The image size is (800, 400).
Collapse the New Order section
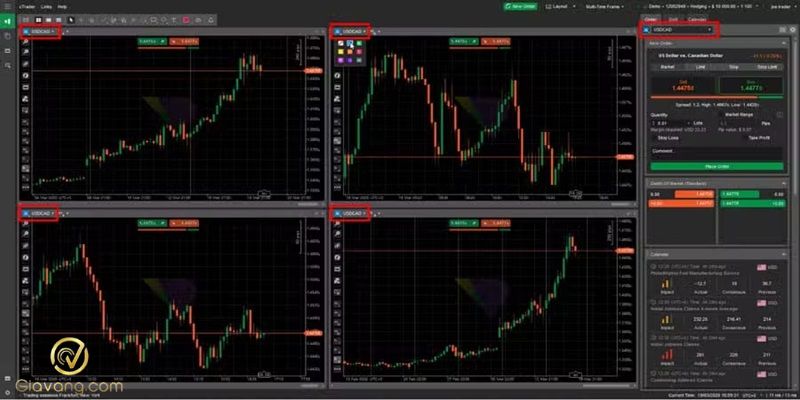[785, 43]
